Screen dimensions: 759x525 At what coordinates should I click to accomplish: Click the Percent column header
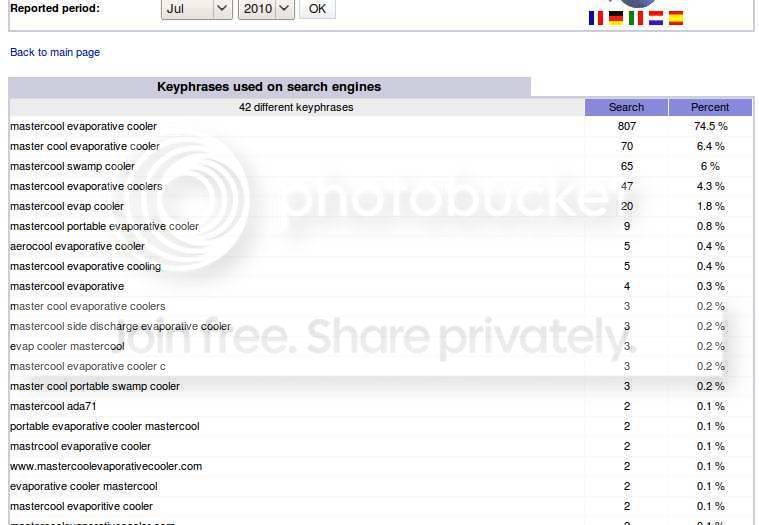point(711,107)
